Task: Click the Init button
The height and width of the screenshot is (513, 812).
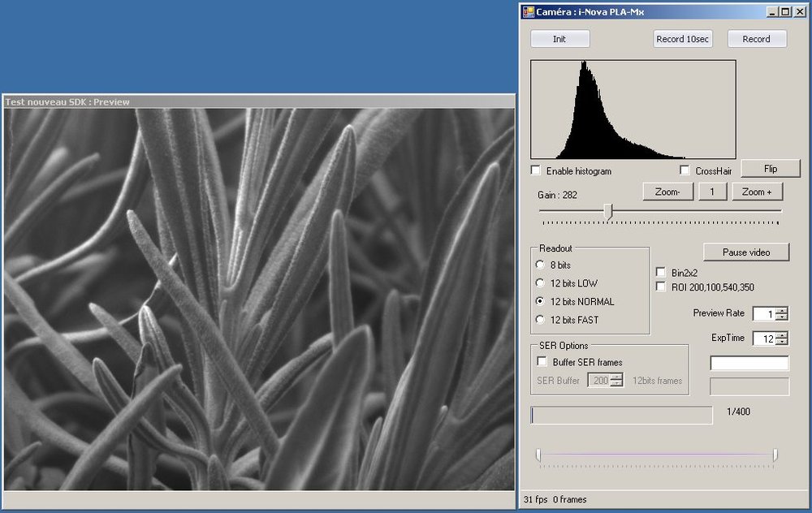Action: pos(559,39)
